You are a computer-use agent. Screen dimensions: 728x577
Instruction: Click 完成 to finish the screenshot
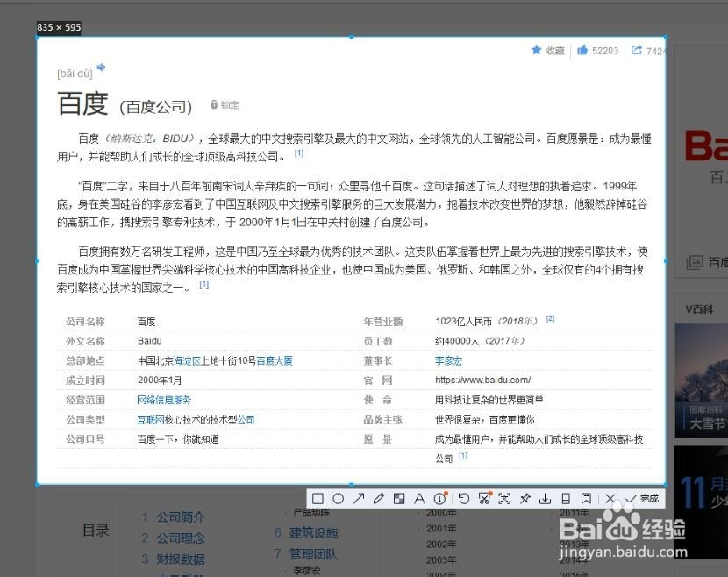coord(642,499)
